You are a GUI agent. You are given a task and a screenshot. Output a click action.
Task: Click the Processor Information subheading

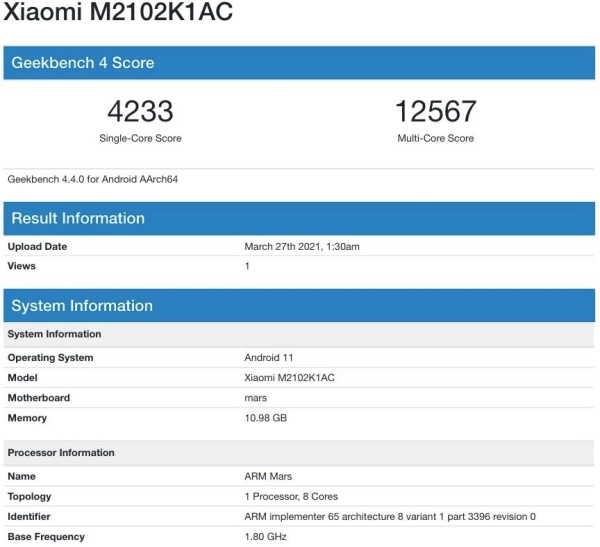(61, 453)
